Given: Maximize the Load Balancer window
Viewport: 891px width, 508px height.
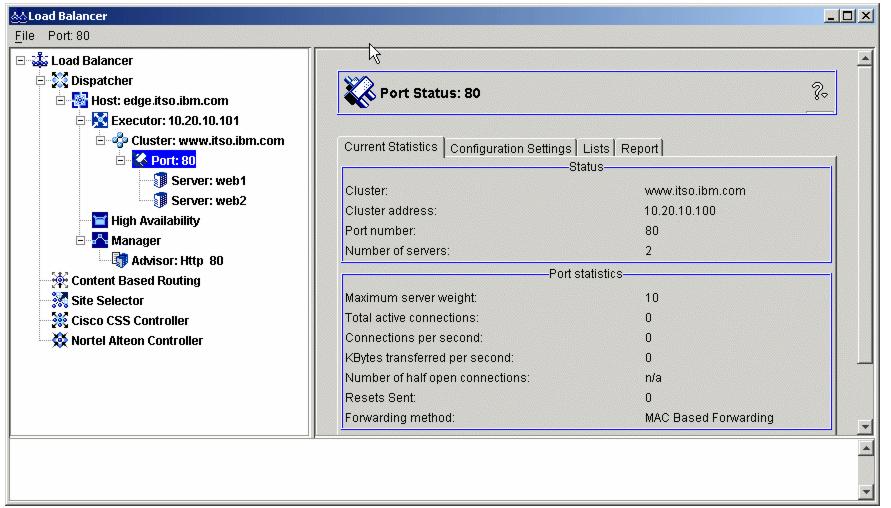Looking at the screenshot, I should 847,16.
